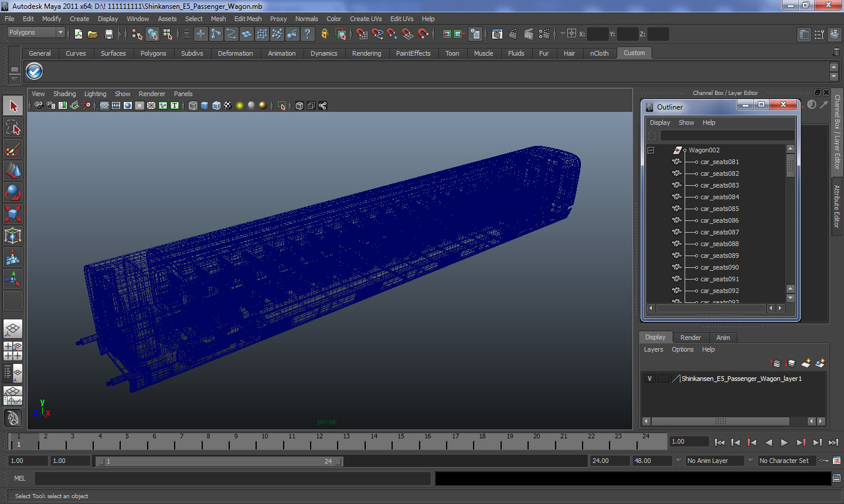Turn on use all lights yellow sphere
This screenshot has width=844, height=504.
coord(240,105)
